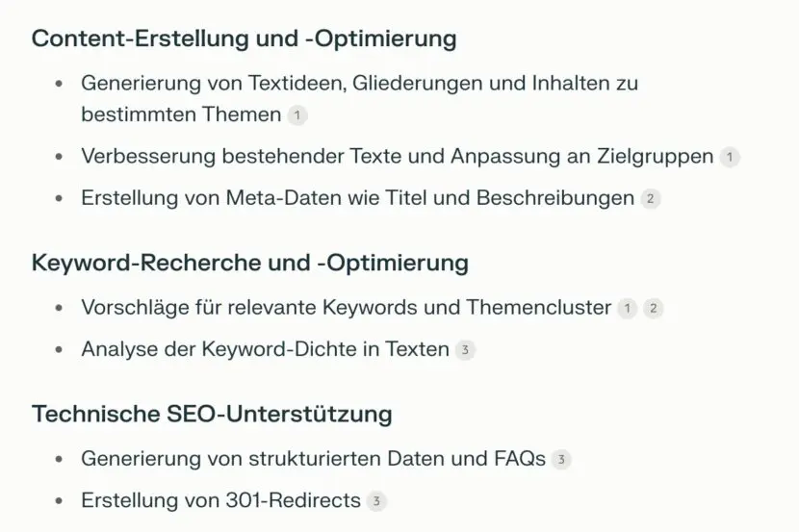Open citation 2 after 'Keywords und Themencluster'
This screenshot has height=532, width=799.
pyautogui.click(x=654, y=309)
